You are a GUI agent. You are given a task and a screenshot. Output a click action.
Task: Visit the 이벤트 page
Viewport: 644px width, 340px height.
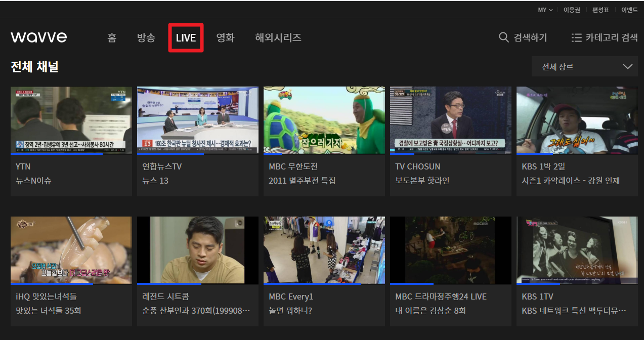click(629, 9)
